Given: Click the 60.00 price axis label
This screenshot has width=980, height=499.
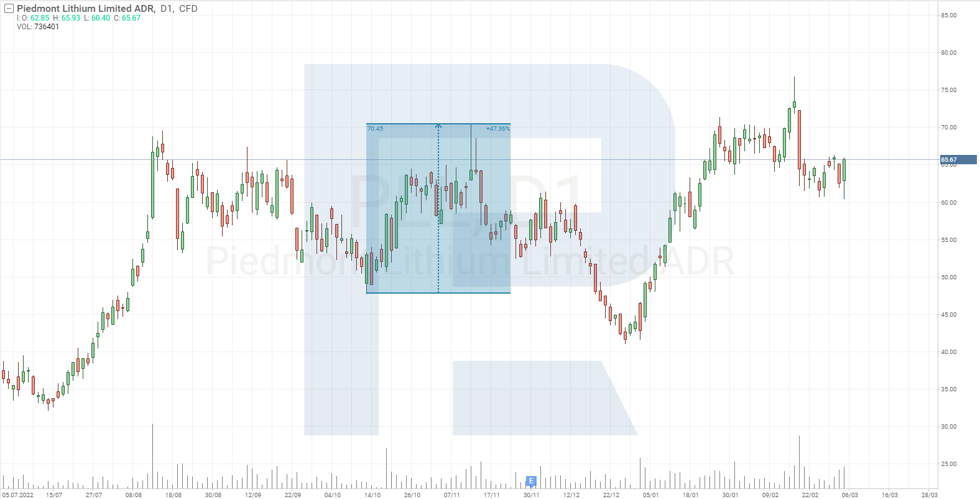Looking at the screenshot, I should 949,203.
